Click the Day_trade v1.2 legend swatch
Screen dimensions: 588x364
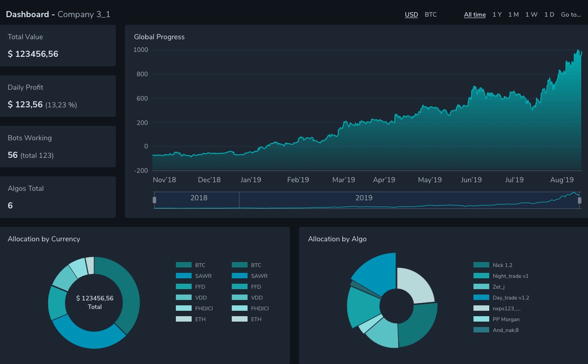(481, 298)
